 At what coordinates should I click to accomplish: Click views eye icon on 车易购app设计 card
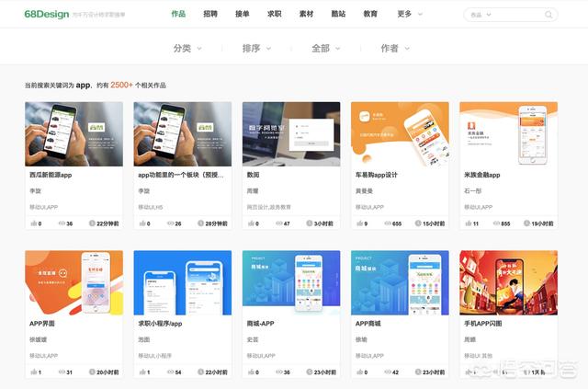click(388, 223)
